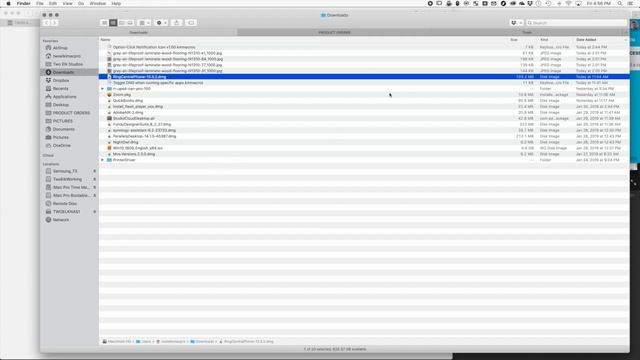
Task: Add a new Finder tab with plus
Action: pyautogui.click(x=626, y=32)
